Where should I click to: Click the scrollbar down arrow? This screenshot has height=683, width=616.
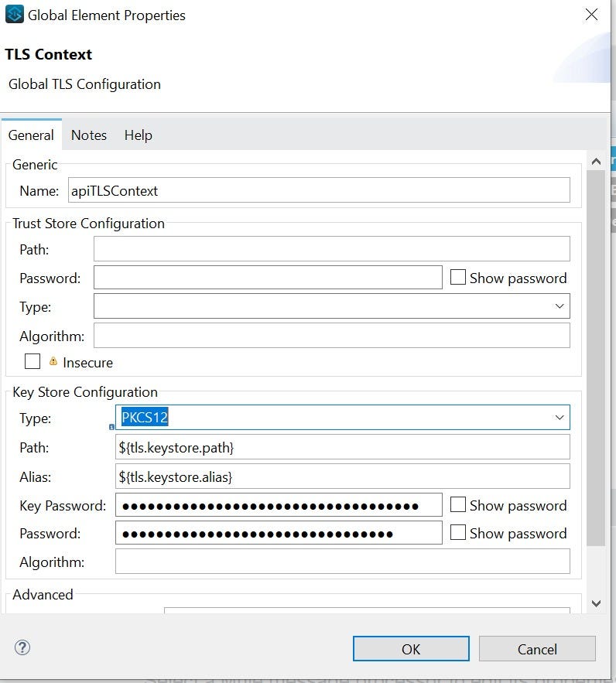click(596, 603)
